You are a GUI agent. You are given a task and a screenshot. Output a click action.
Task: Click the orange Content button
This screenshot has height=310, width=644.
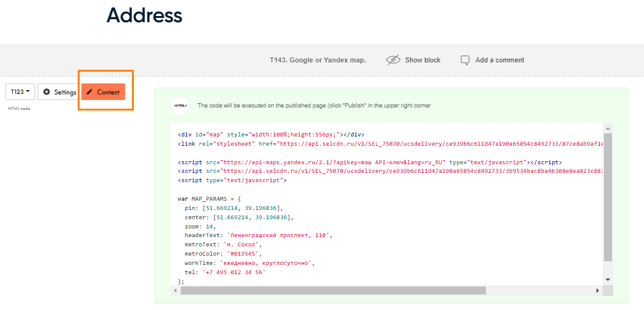pos(103,91)
